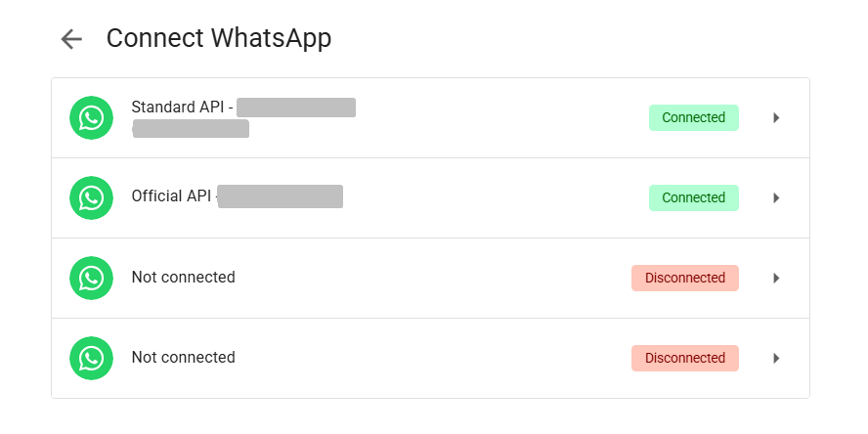Expand the Official API row arrow
This screenshot has height=434, width=868.
(776, 198)
